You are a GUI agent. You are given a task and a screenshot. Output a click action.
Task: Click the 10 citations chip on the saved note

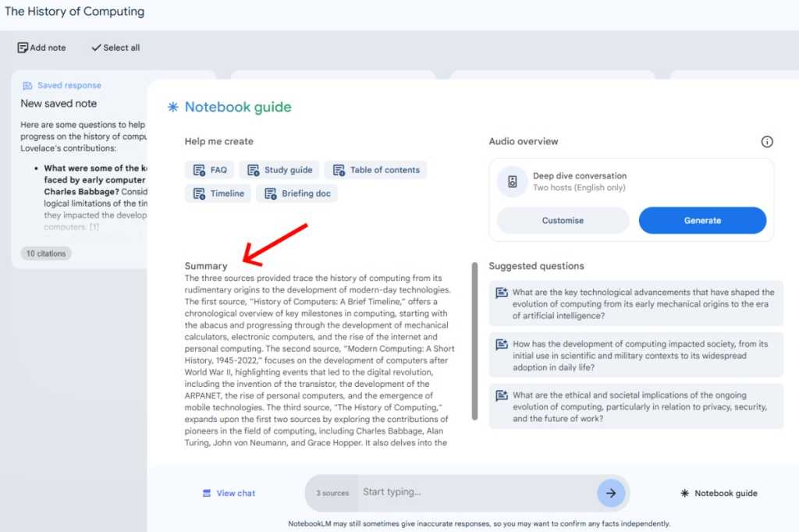(x=45, y=253)
